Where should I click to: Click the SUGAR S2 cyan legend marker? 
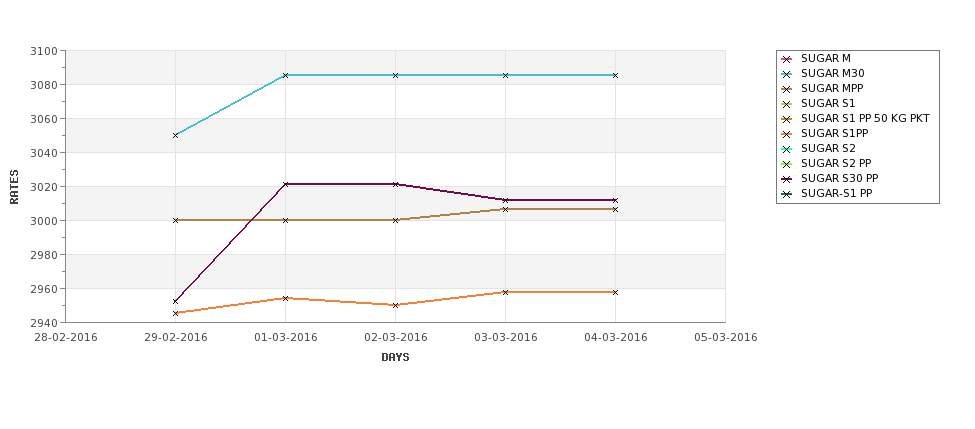(x=787, y=149)
